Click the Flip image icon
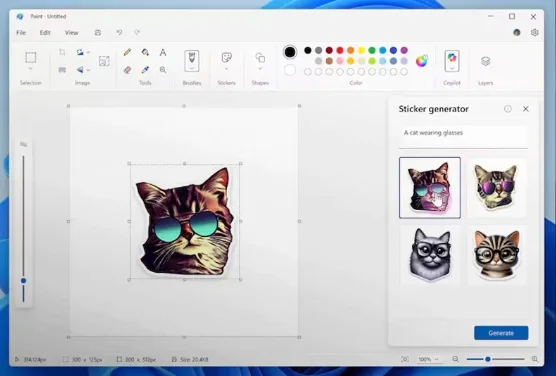This screenshot has height=376, width=556. [x=80, y=70]
